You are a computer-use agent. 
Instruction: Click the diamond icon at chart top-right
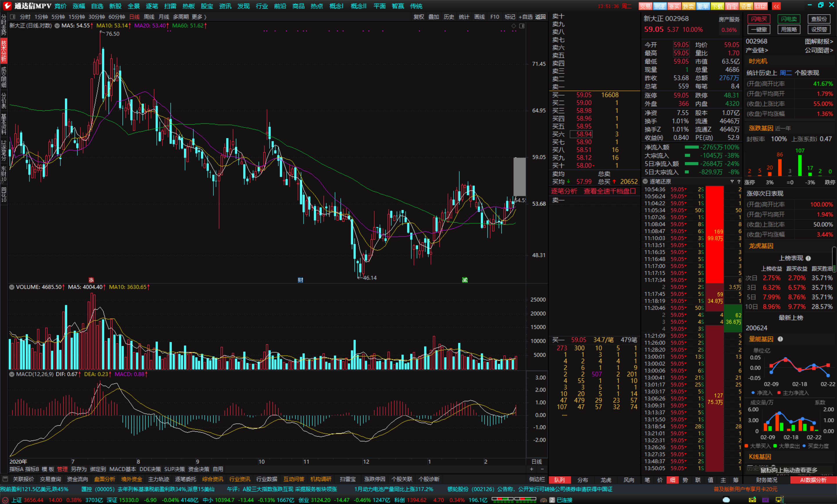[x=514, y=26]
